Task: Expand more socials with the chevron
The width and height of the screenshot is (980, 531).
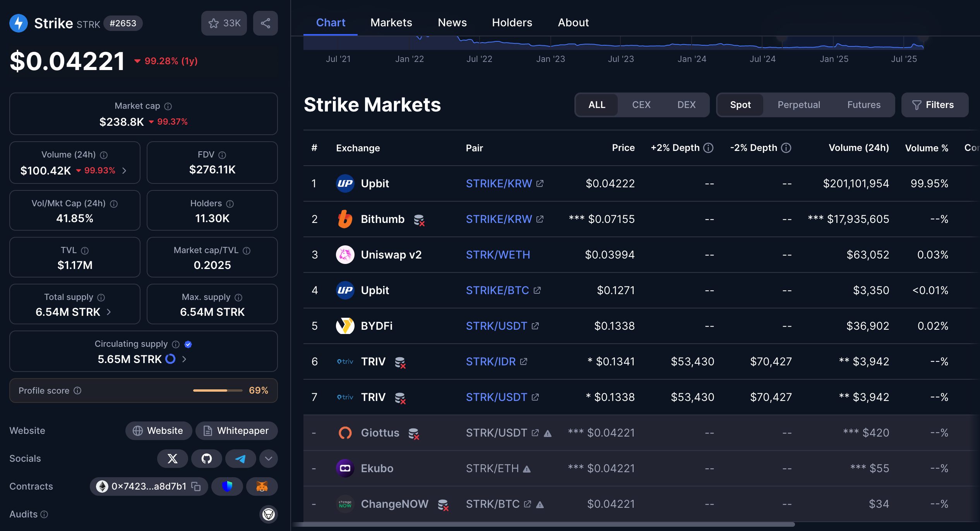Action: (269, 459)
